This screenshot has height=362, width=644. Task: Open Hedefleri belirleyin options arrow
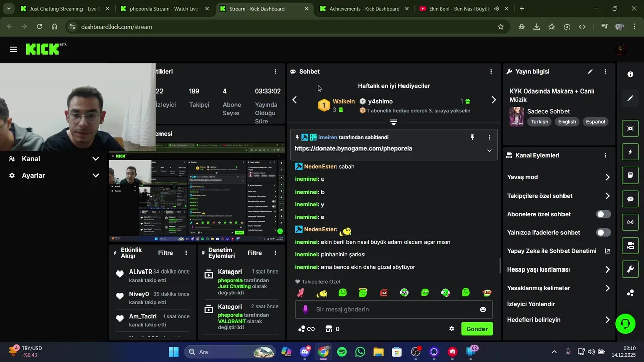[x=607, y=320]
